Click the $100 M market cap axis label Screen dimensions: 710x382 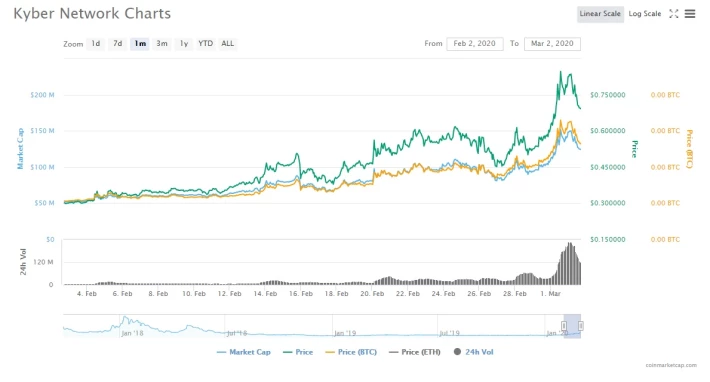tap(42, 167)
